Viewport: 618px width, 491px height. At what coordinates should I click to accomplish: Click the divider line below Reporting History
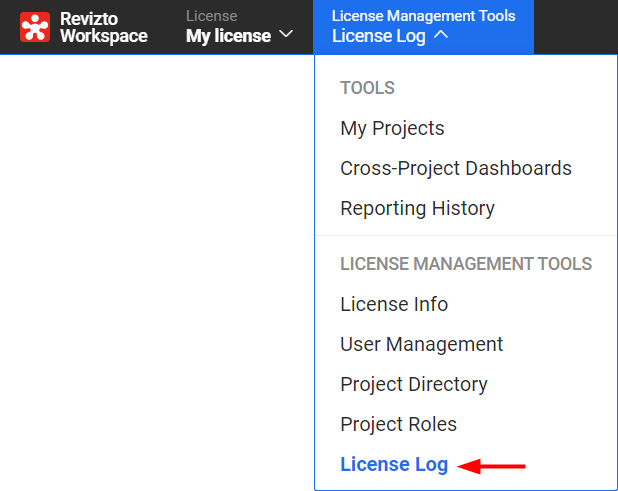pyautogui.click(x=466, y=236)
